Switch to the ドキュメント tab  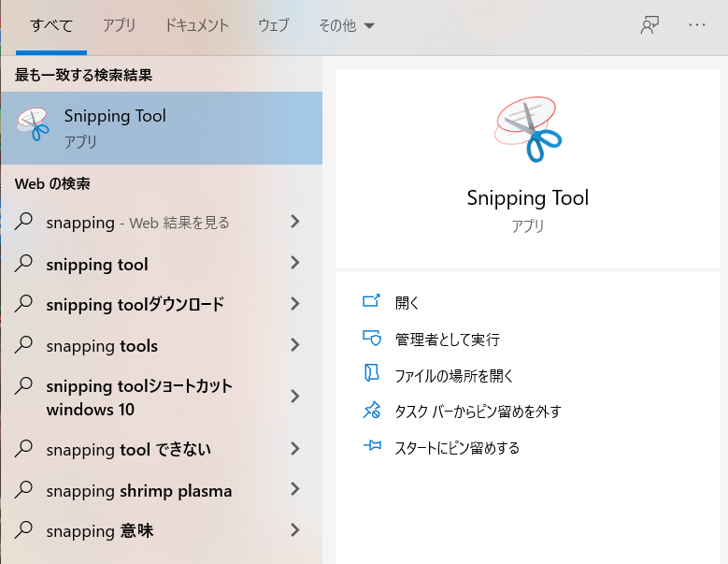(196, 25)
